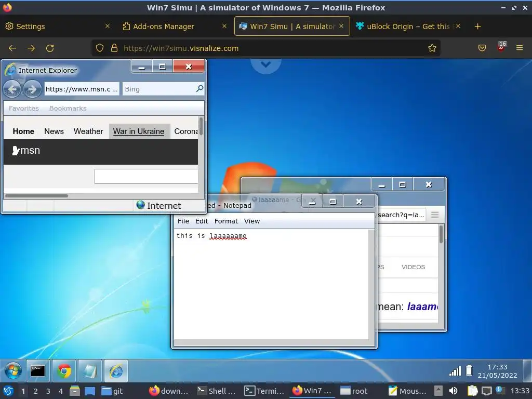This screenshot has height=399, width=532.
Task: Switch to the uBlock Origin tab
Action: point(408,26)
